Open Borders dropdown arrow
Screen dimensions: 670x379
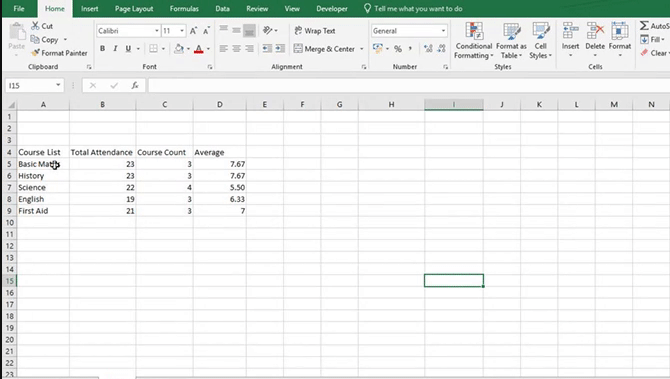[x=163, y=49]
